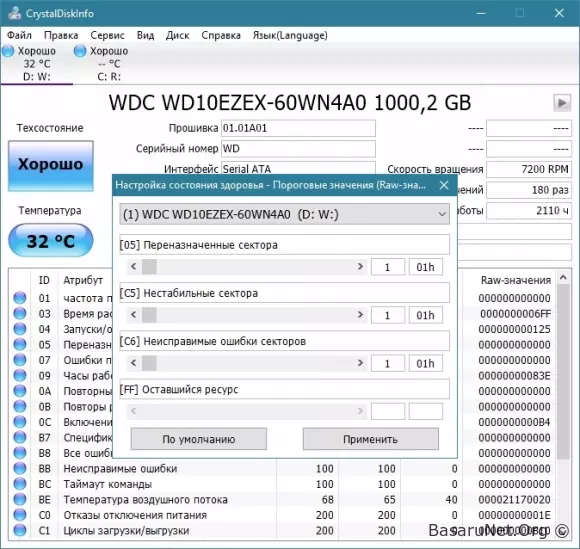Click status circle for attribute 07

[x=20, y=360]
